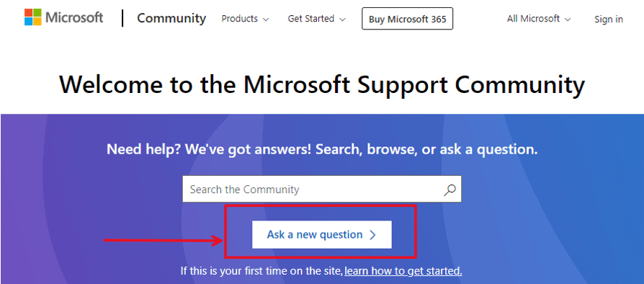Open the Products menu

click(x=245, y=19)
